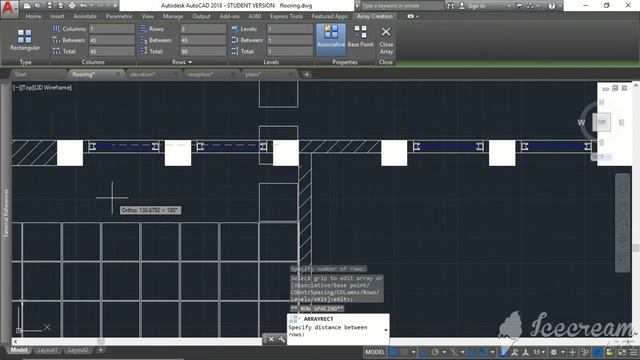Click the status bar customization menu icon
This screenshot has width=640, height=360.
coord(633,352)
